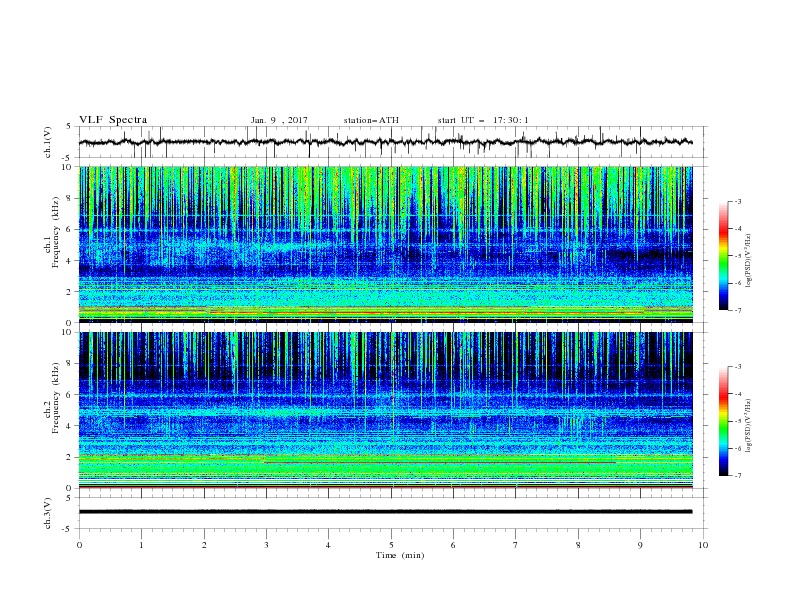Click the "6" tick on the time axis
This screenshot has height=612, width=792.
pos(453,545)
